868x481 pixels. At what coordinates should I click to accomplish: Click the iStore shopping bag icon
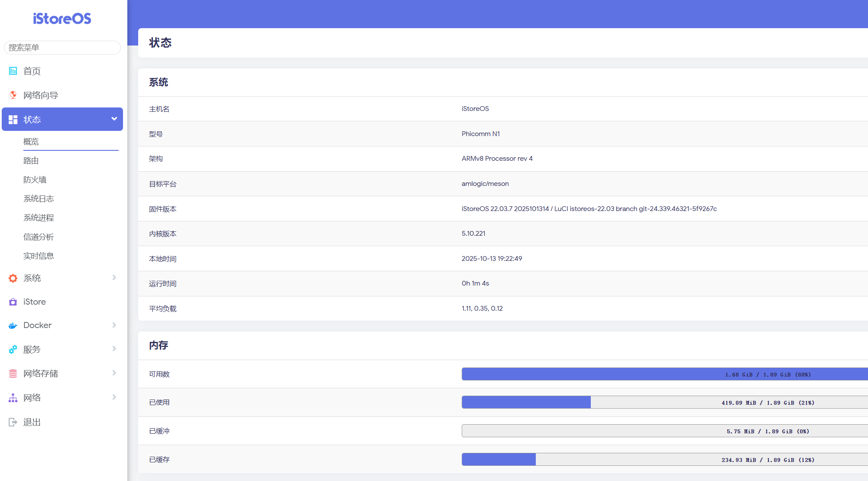pyautogui.click(x=13, y=302)
